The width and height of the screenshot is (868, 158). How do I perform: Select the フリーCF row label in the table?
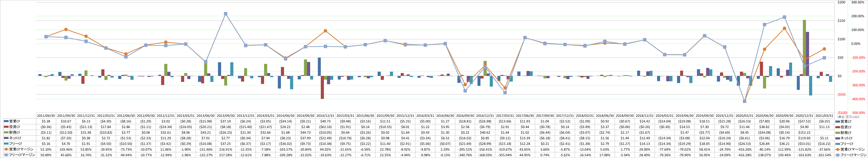pos(16,144)
